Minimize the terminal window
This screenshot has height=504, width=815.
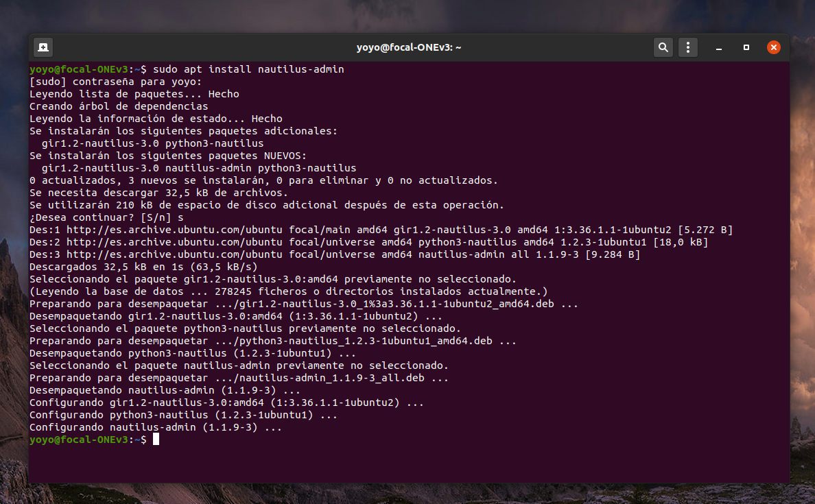719,48
